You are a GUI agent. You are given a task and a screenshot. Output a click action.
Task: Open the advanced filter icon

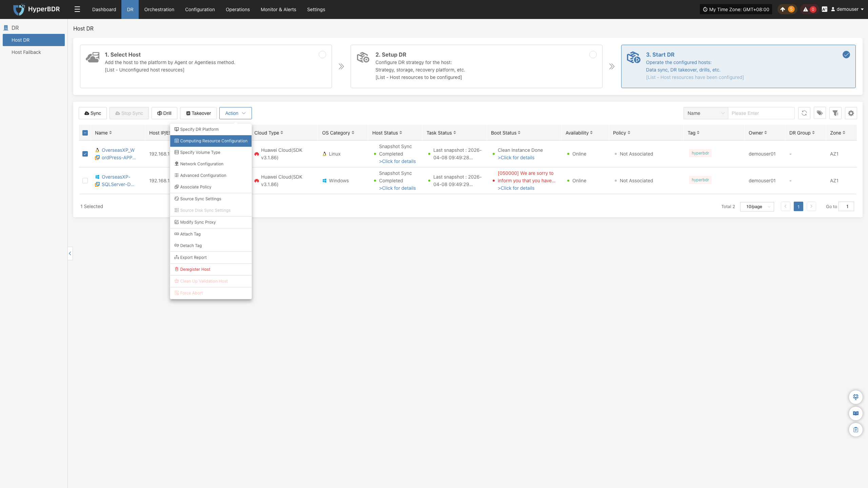pyautogui.click(x=835, y=113)
